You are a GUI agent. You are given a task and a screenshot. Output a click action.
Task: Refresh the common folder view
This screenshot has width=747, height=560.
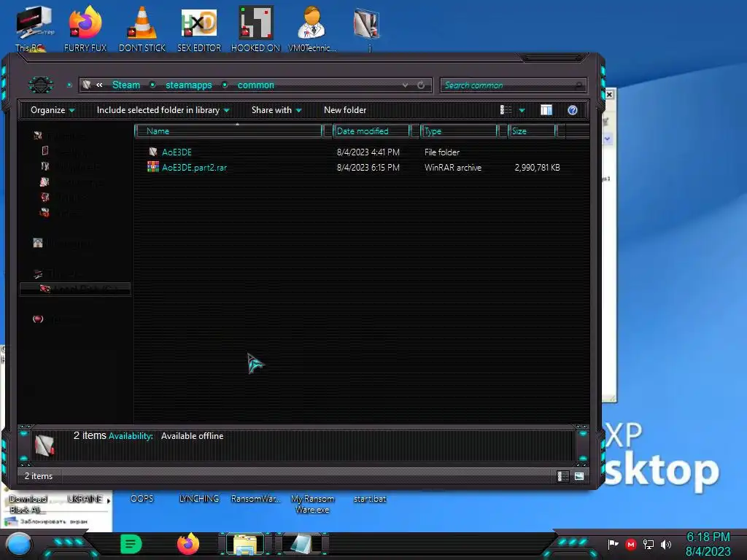pos(421,85)
